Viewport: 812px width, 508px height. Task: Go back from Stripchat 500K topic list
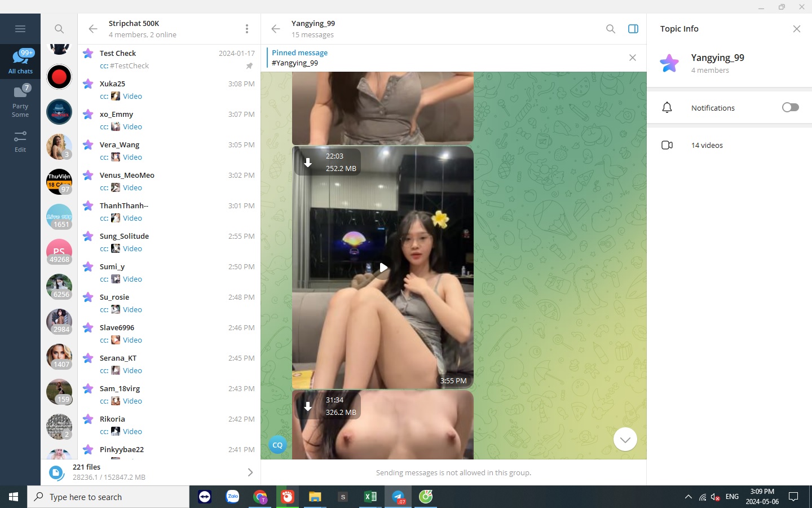click(93, 29)
